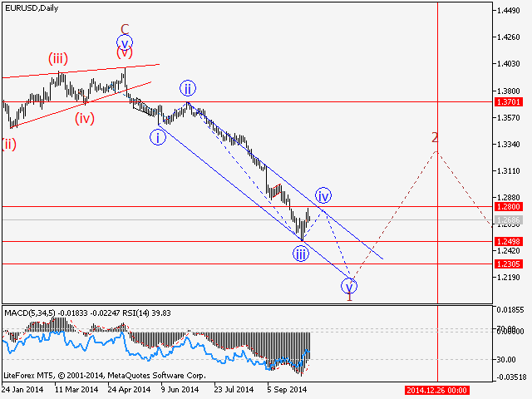Click the EURUSD,Daily chart title
The image size is (532, 399).
pos(32,8)
